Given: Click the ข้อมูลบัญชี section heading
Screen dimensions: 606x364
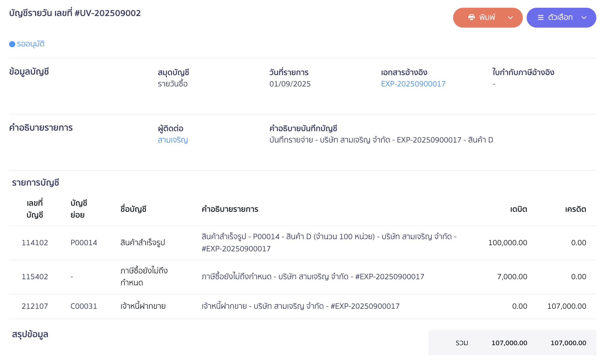Looking at the screenshot, I should pyautogui.click(x=29, y=72).
